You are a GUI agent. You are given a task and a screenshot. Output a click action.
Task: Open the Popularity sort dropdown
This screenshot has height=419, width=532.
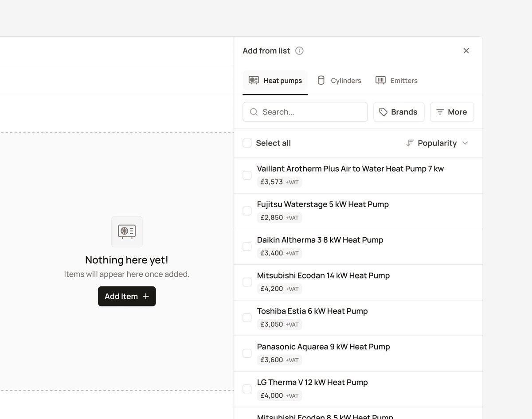[437, 143]
